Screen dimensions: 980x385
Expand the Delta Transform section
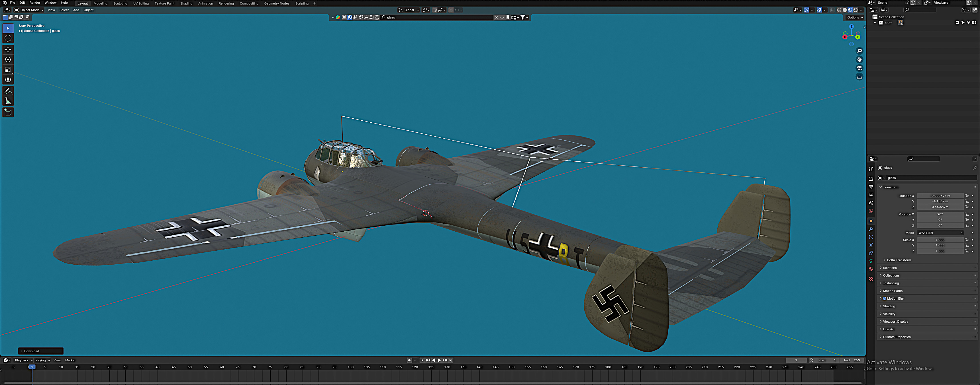[899, 260]
